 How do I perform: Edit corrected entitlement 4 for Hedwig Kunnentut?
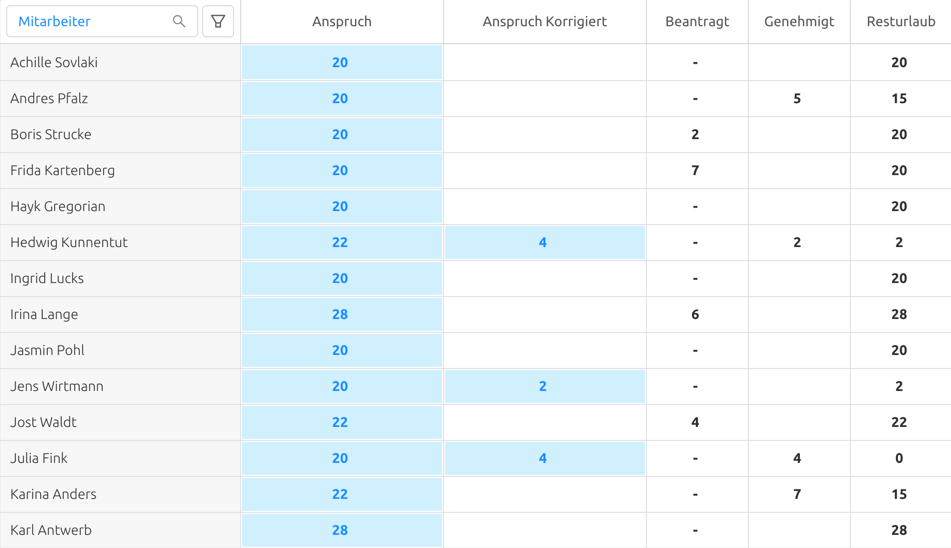[x=545, y=242]
